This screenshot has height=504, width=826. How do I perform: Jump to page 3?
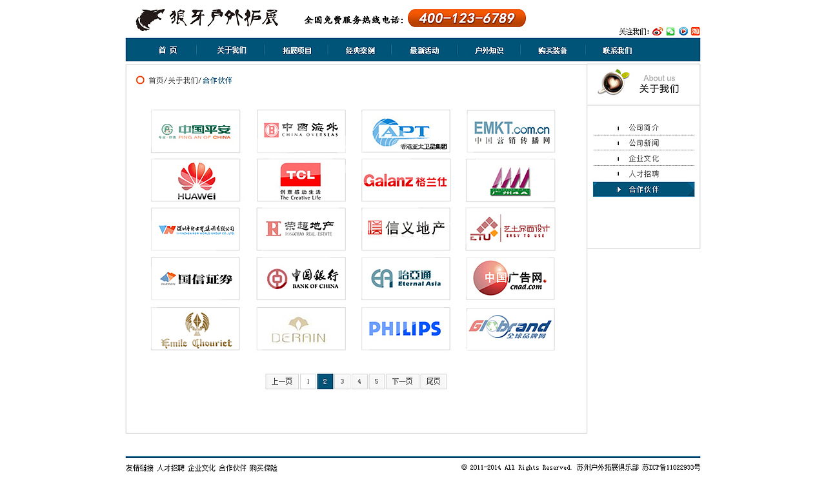coord(343,381)
